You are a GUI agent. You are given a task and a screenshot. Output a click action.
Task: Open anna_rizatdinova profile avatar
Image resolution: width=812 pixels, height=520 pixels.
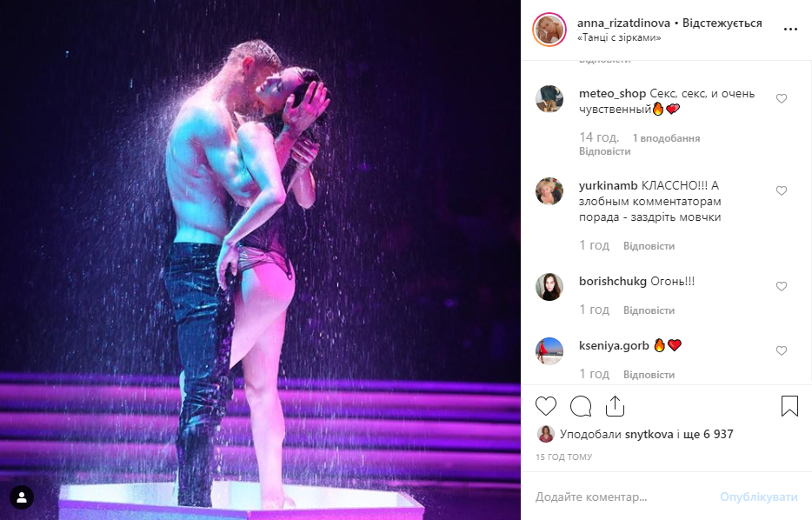click(x=549, y=30)
